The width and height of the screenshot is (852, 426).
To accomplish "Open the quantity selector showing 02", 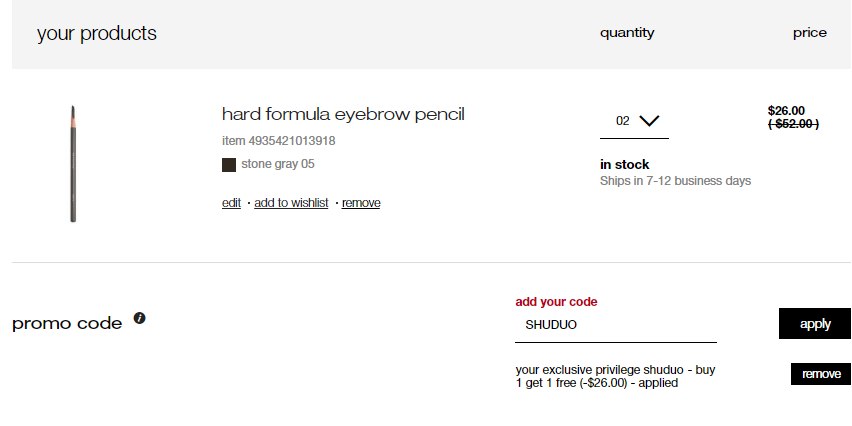I will pos(634,122).
